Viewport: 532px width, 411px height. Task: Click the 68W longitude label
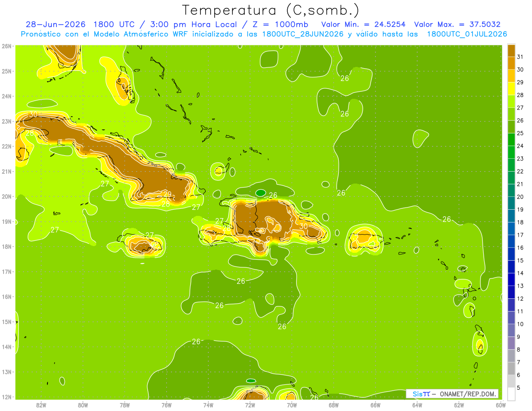(334, 405)
